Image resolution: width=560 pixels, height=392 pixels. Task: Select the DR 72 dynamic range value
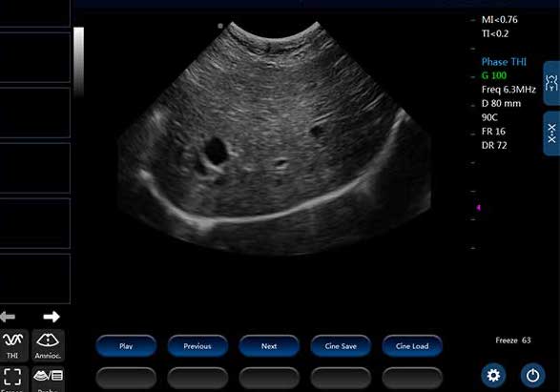(x=494, y=145)
